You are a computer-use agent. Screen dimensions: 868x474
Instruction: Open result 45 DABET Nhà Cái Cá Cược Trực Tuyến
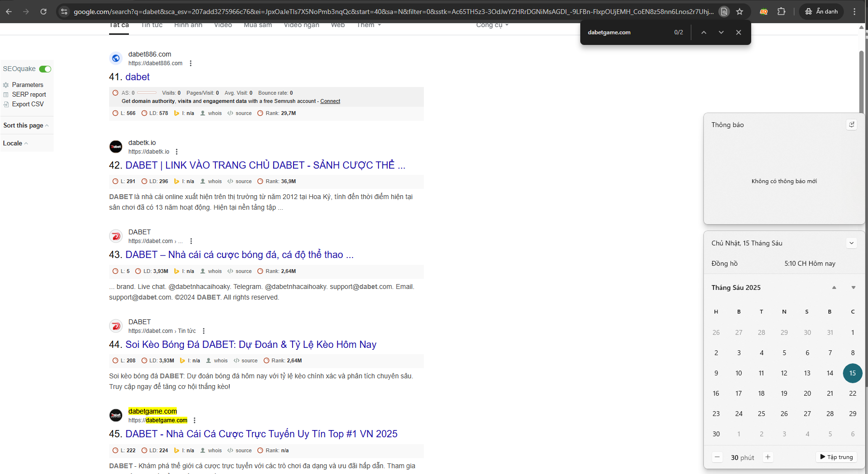tap(262, 434)
